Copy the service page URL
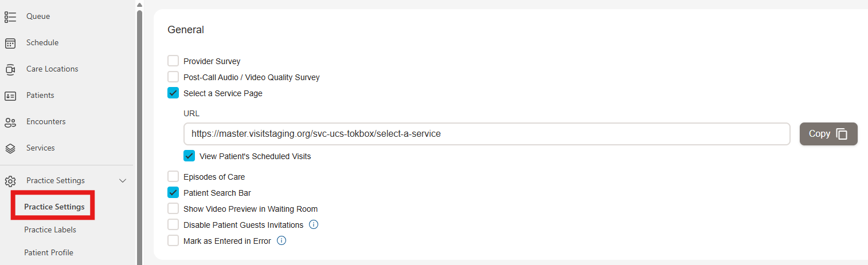Image resolution: width=868 pixels, height=265 pixels. pyautogui.click(x=828, y=134)
